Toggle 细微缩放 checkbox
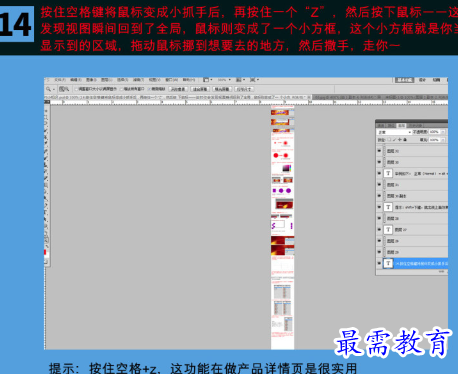Screen dimensions: 458x374 tap(149, 89)
